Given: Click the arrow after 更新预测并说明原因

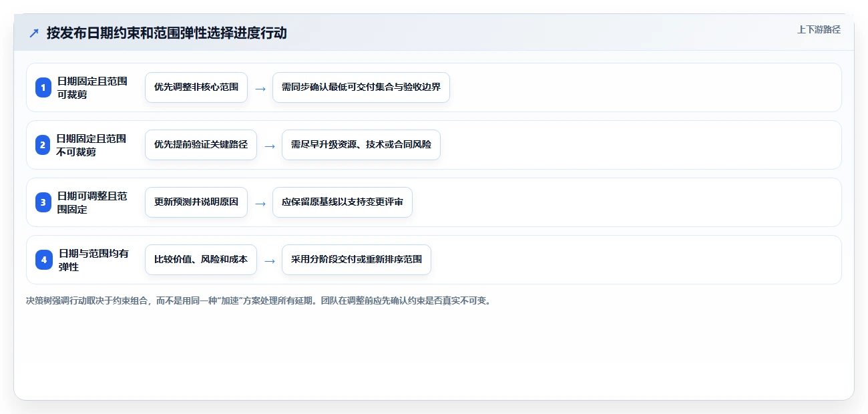Looking at the screenshot, I should [260, 203].
